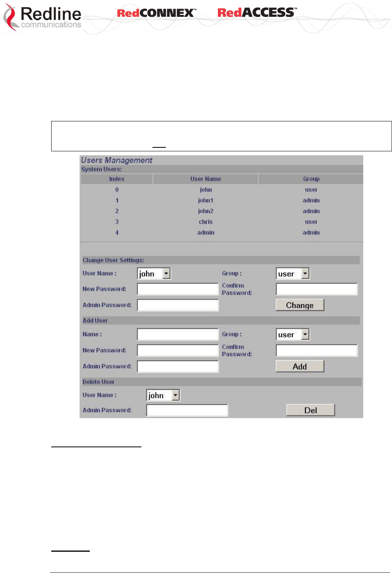Open the User Name dropdown under Delete User
Viewport: 392px width, 573px height.
click(163, 395)
